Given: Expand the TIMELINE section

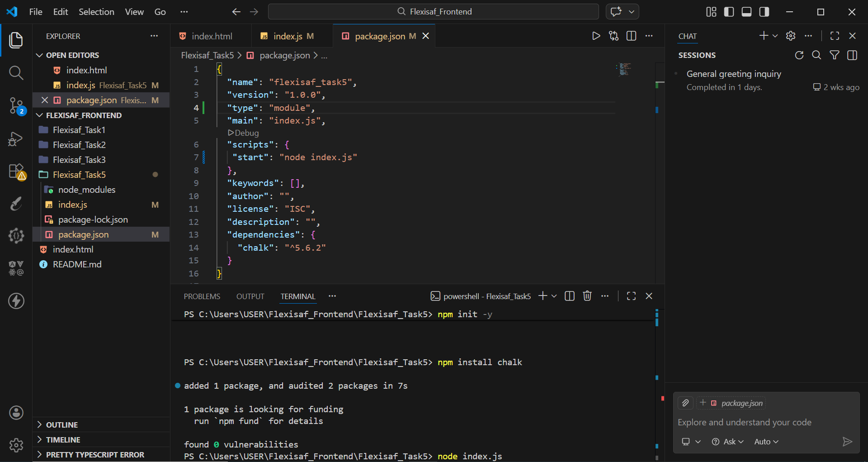Looking at the screenshot, I should pyautogui.click(x=40, y=439).
